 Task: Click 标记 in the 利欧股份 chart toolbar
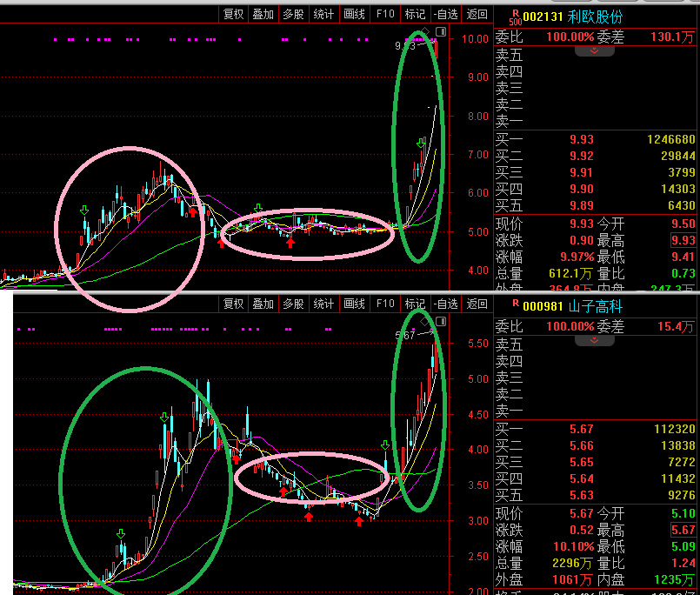[415, 14]
